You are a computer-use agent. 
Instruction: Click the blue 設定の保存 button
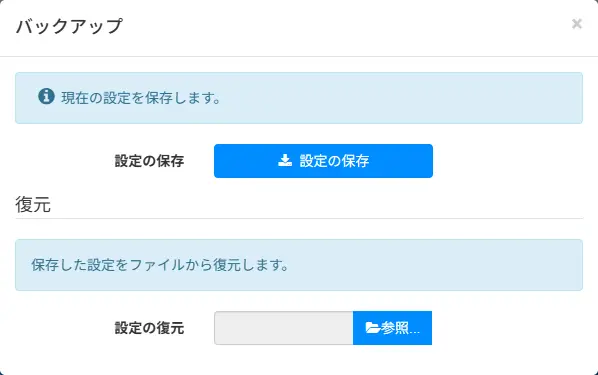point(323,161)
